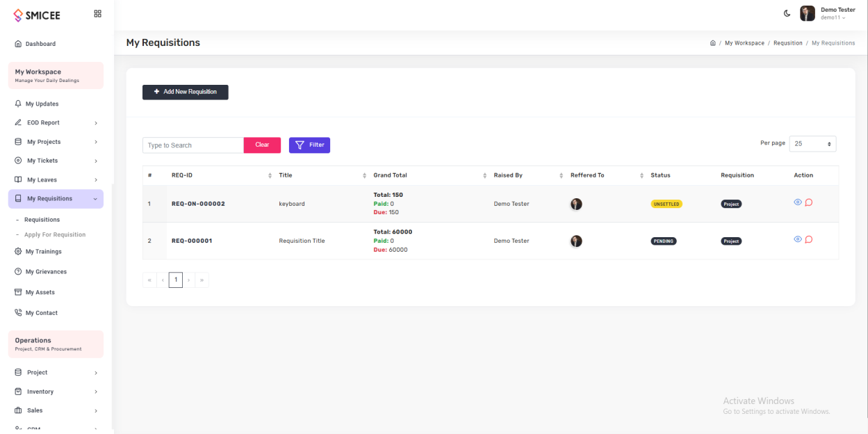The height and width of the screenshot is (434, 868).
Task: Expand EOD Report menu
Action: [56, 122]
